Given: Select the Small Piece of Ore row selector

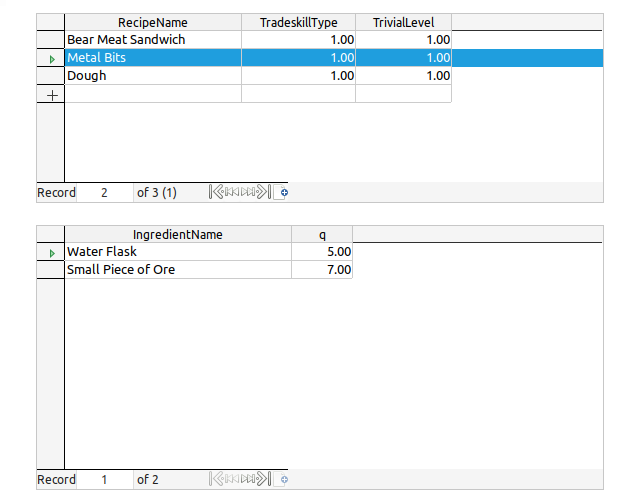Looking at the screenshot, I should [50, 269].
